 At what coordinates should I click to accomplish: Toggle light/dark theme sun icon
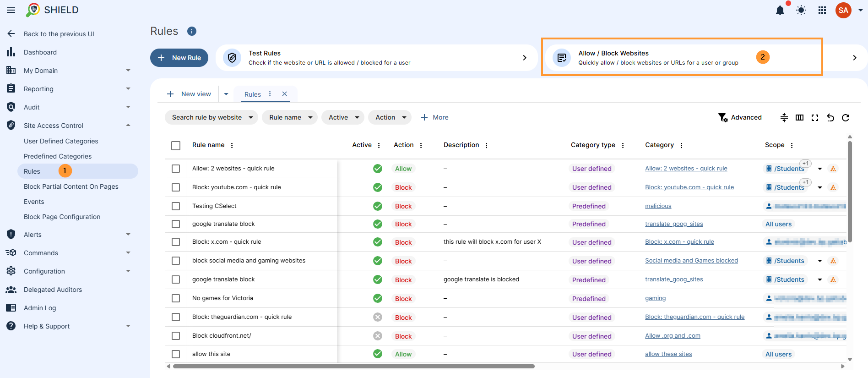(x=801, y=10)
